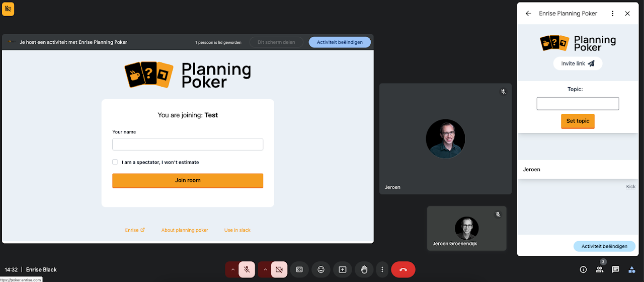
Task: Click the Dit scherm delen button
Action: [x=276, y=42]
